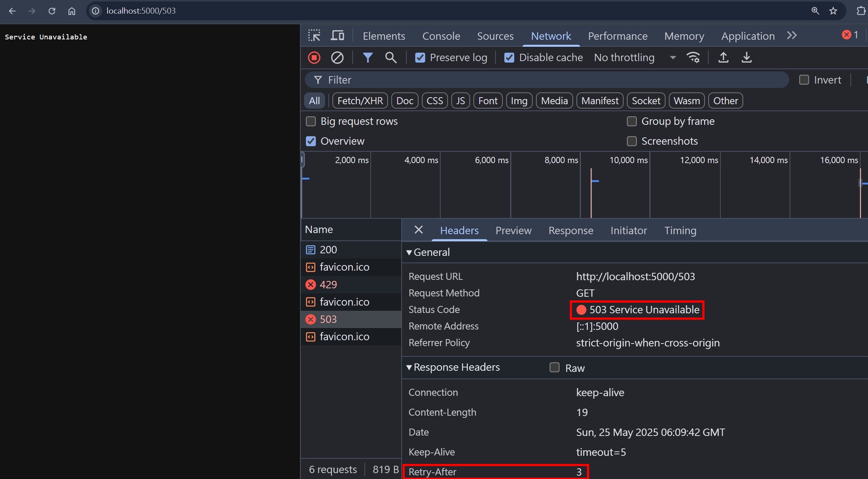
Task: Bookmark this page with the star
Action: coord(833,11)
